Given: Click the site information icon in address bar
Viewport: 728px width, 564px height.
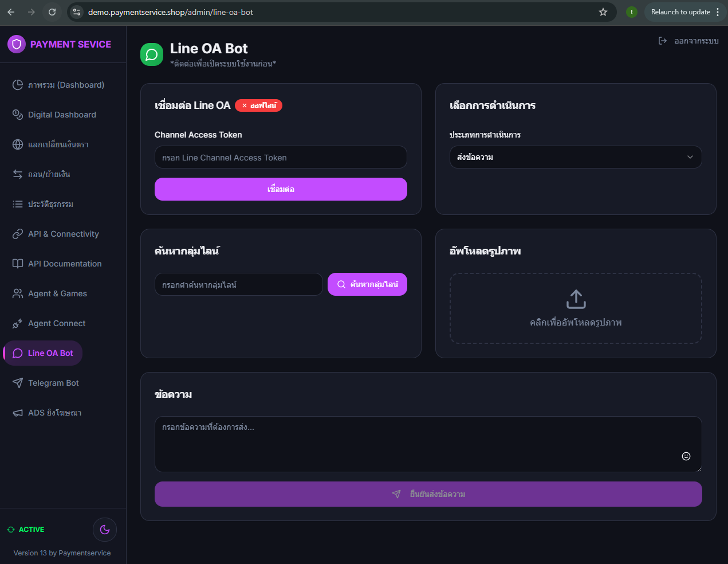Looking at the screenshot, I should tap(77, 12).
